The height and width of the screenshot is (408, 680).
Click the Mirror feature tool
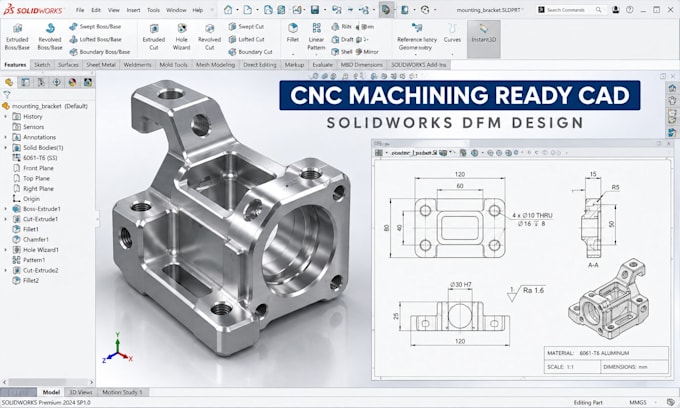click(367, 52)
